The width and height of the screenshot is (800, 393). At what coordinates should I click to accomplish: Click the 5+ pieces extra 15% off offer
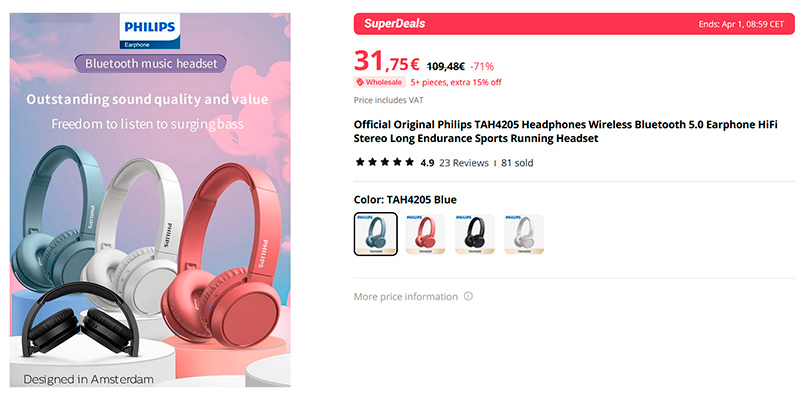click(456, 82)
